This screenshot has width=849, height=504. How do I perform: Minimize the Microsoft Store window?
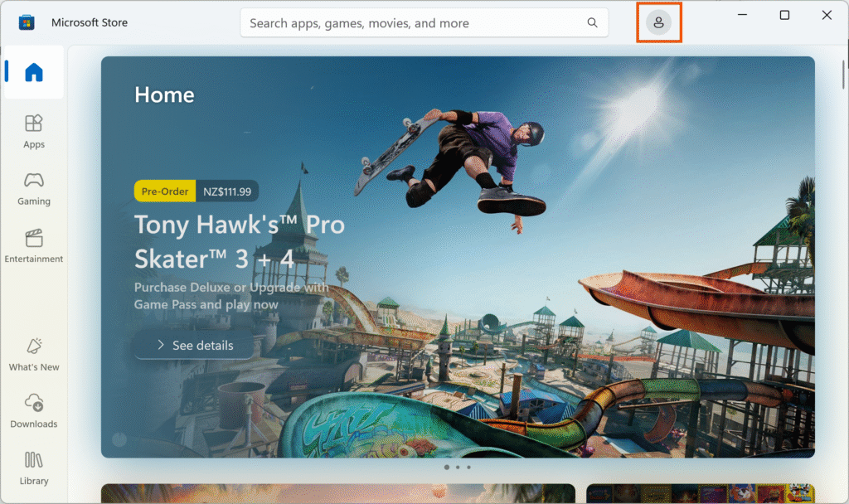(x=742, y=15)
